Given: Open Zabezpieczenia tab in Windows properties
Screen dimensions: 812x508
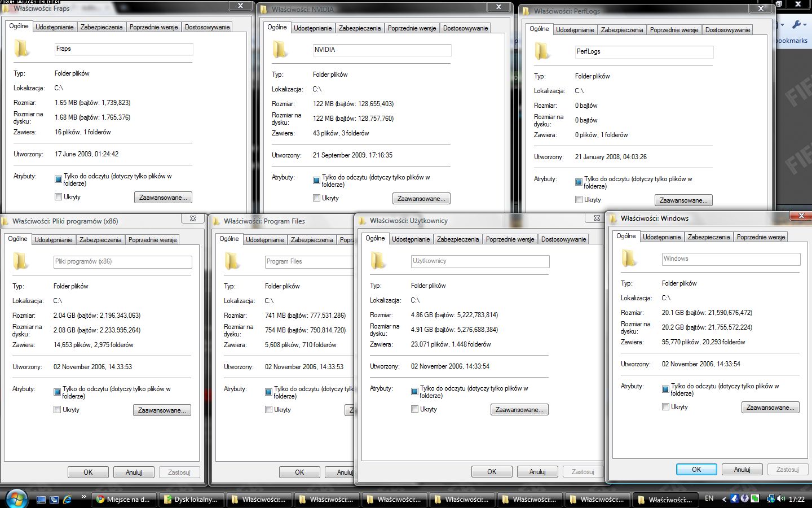Looking at the screenshot, I should pos(709,237).
